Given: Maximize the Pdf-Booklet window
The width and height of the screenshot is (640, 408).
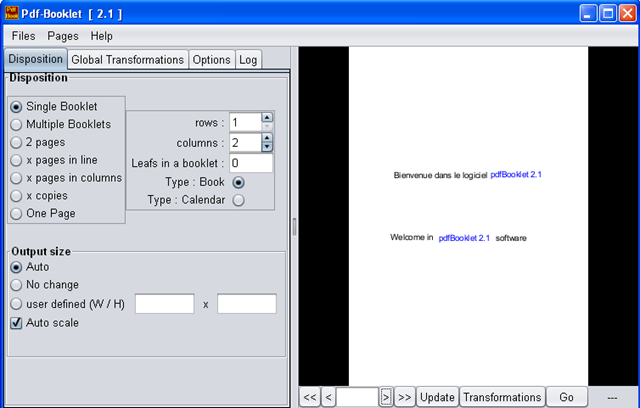Looking at the screenshot, I should [608, 14].
